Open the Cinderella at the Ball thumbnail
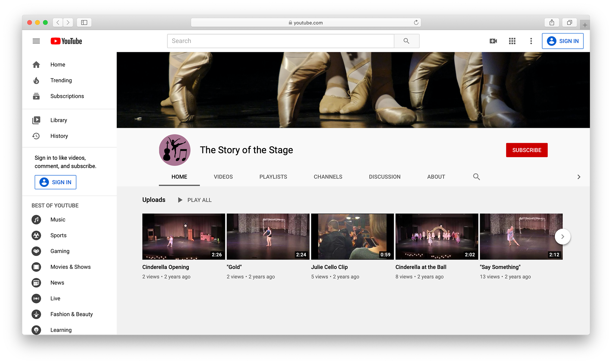Screen dimensions: 612x364 click(x=437, y=237)
